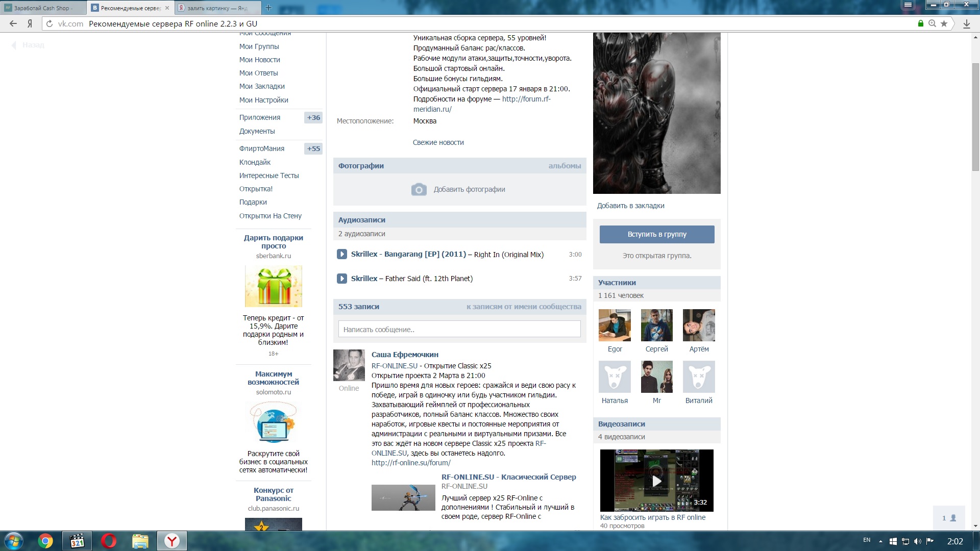Open the downloads arrow icon
The height and width of the screenshot is (551, 980).
coord(966,23)
